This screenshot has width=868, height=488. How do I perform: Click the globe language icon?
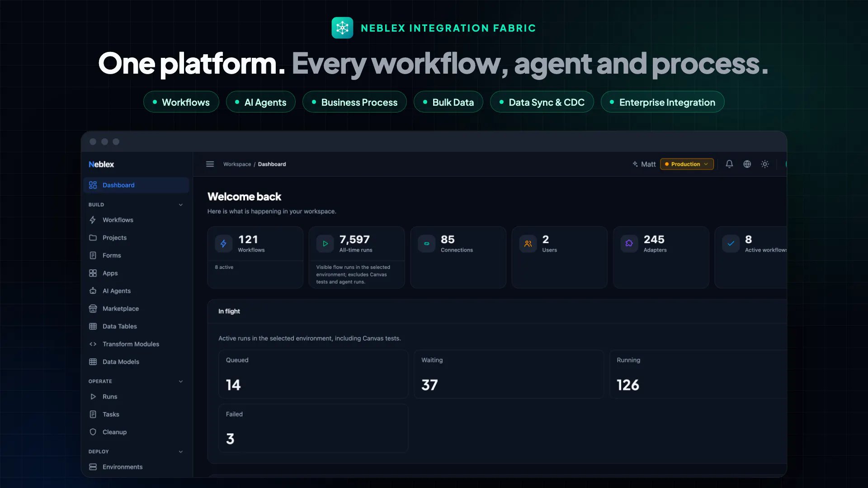click(x=747, y=164)
